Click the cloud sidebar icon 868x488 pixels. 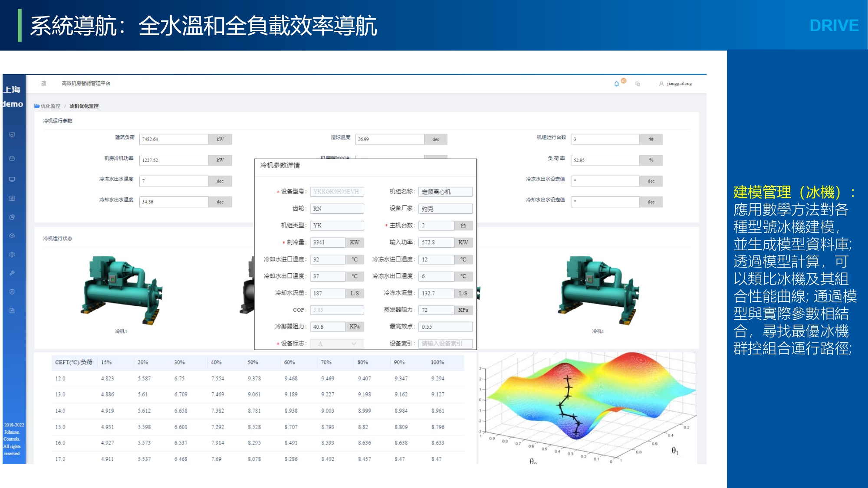pos(12,236)
